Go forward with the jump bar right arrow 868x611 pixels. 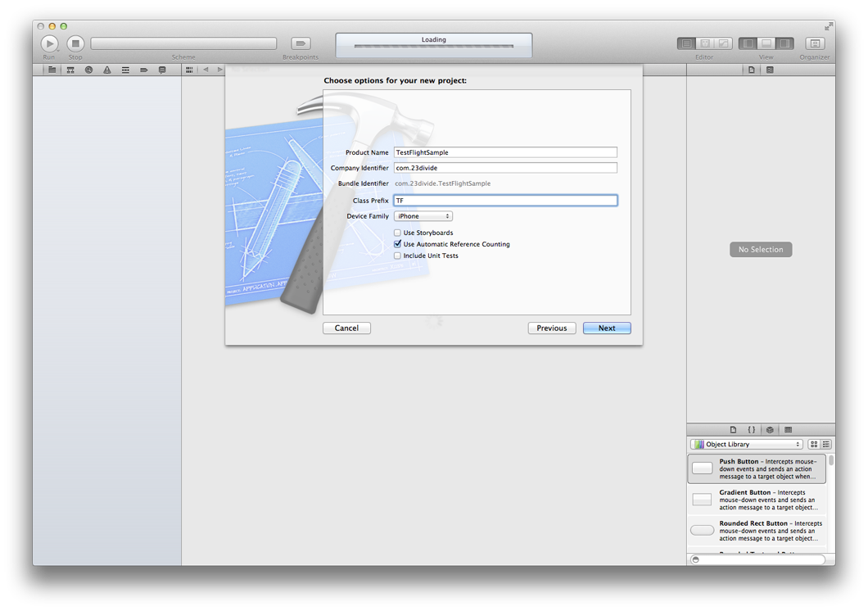[x=219, y=70]
